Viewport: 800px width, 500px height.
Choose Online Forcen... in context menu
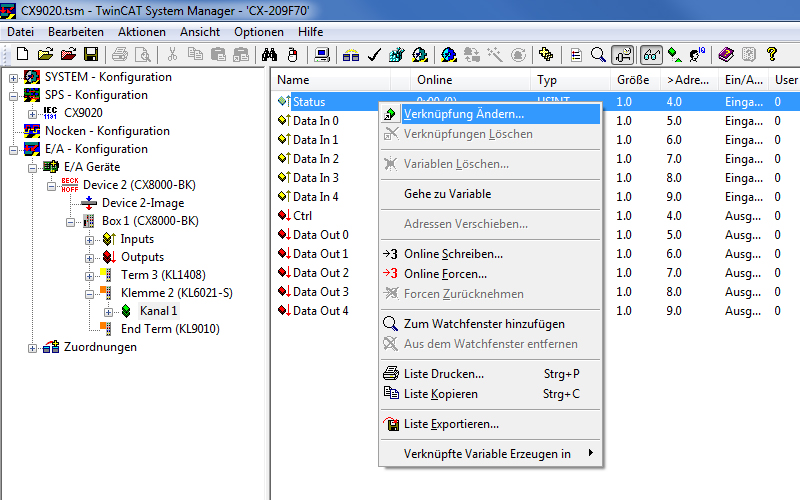tap(490, 273)
